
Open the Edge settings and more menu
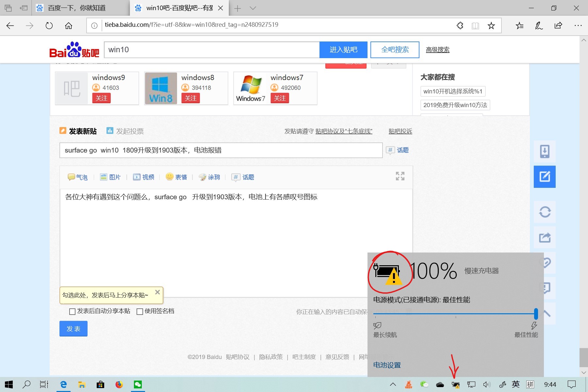[578, 25]
